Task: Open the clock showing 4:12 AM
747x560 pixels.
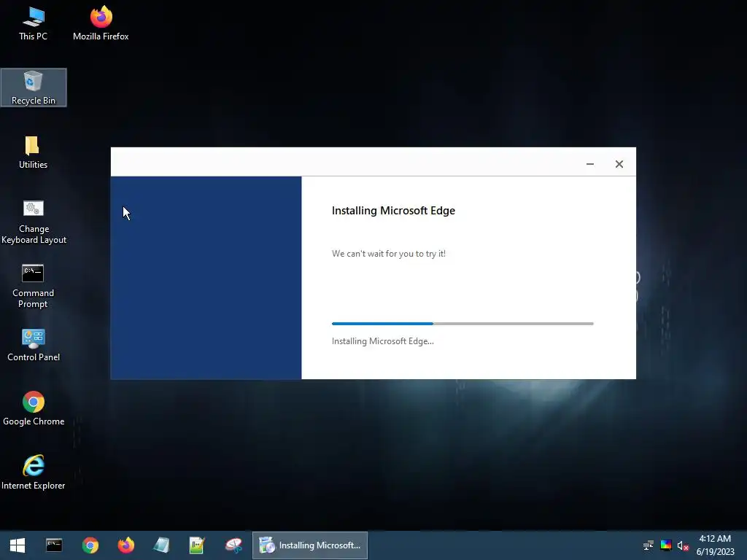Action: point(715,545)
